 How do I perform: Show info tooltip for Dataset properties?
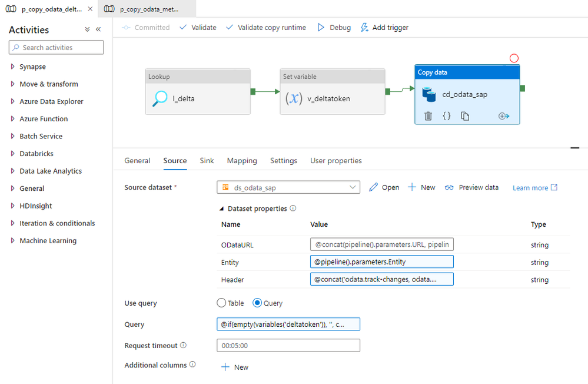pos(293,208)
